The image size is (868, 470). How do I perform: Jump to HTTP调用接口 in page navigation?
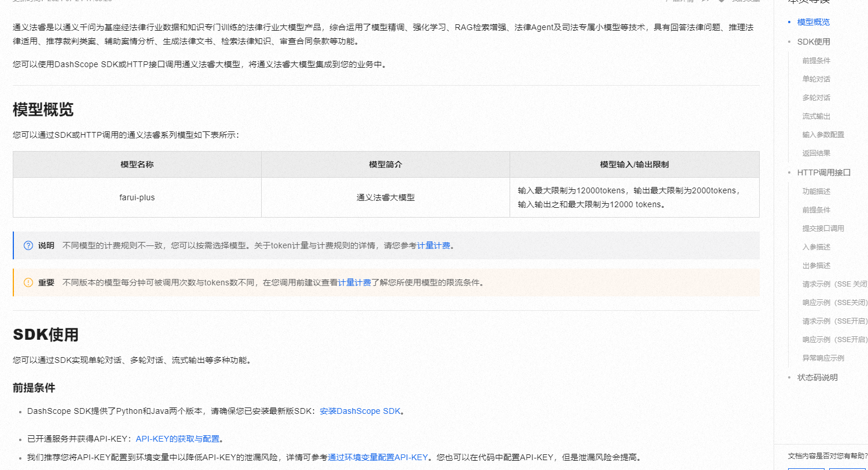(824, 172)
